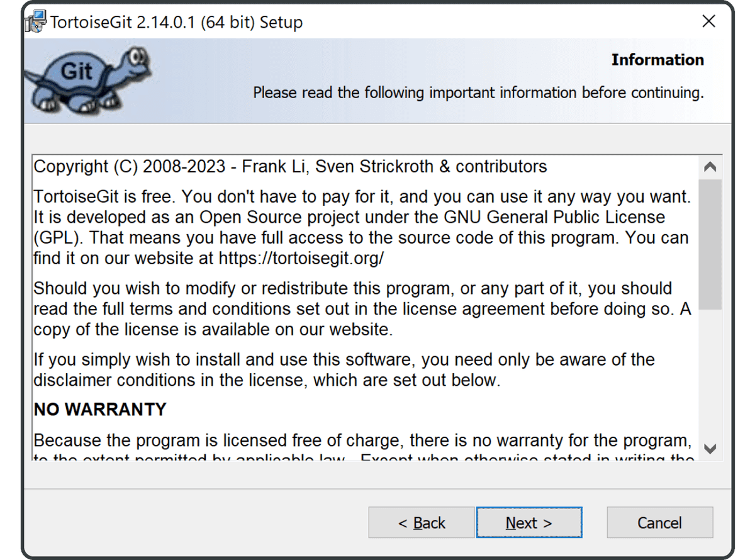755x560 pixels.
Task: Click the bold Information header title
Action: pyautogui.click(x=657, y=60)
